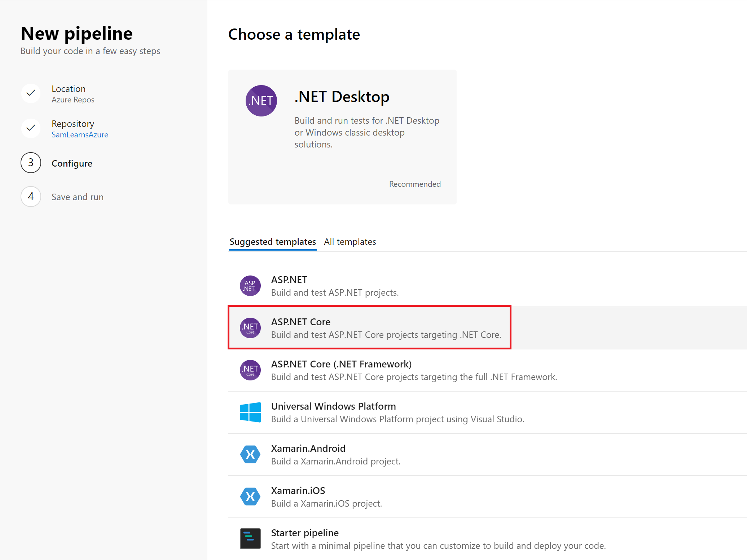
Task: Click the Save and run step 4
Action: (31, 197)
